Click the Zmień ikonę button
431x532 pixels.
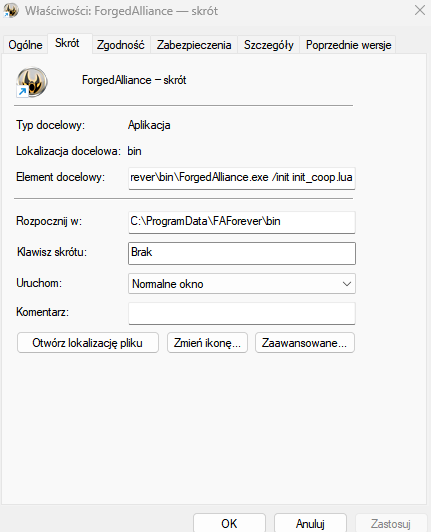[x=207, y=343]
